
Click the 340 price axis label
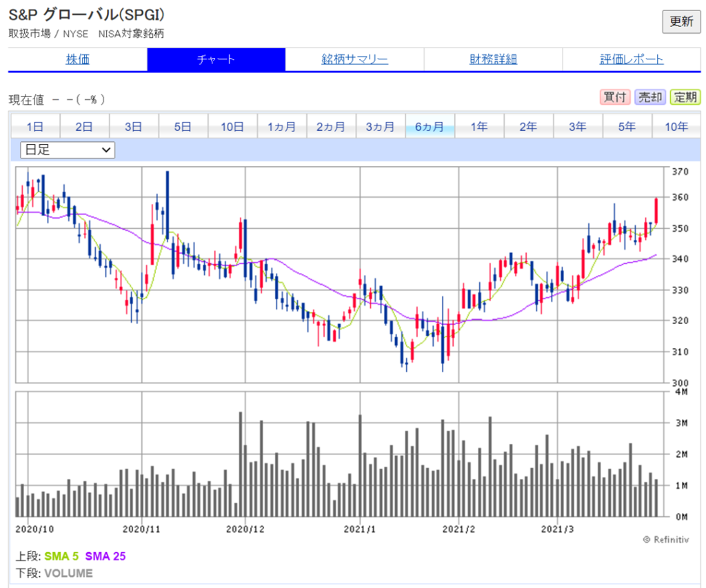(680, 259)
